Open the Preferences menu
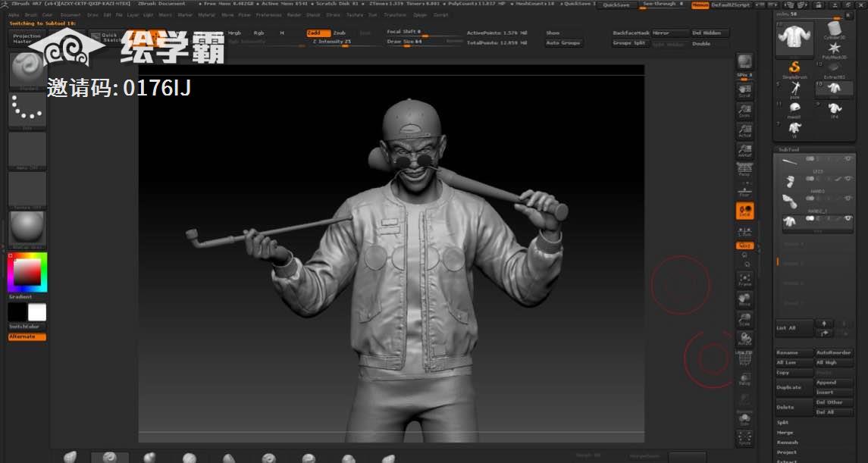The height and width of the screenshot is (463, 868). coord(268,15)
